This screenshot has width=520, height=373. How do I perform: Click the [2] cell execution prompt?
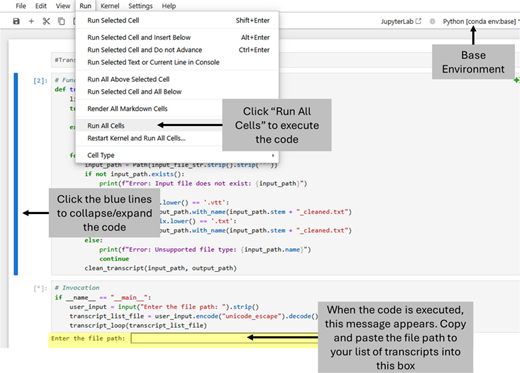click(40, 81)
